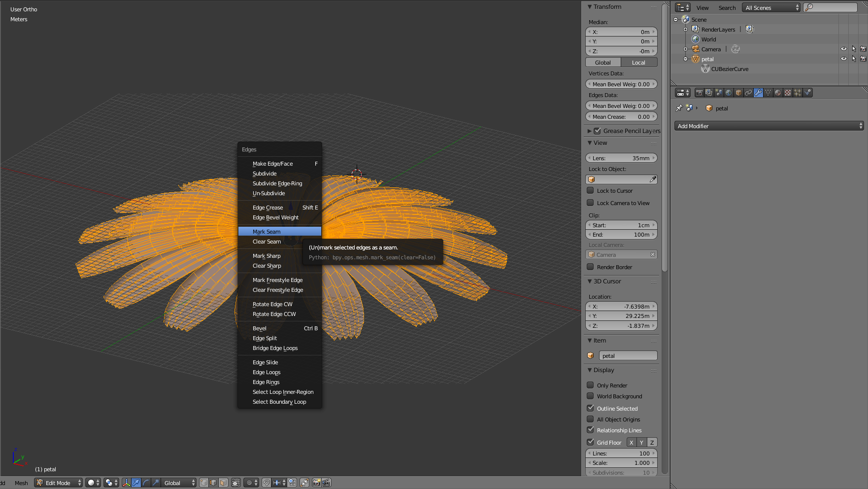
Task: Toggle the 3D manipulator axes icon
Action: click(x=127, y=483)
